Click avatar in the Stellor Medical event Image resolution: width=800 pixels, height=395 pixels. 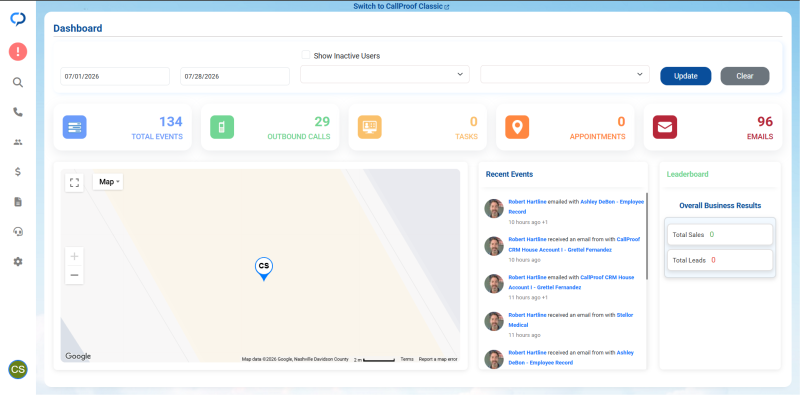[x=493, y=322]
